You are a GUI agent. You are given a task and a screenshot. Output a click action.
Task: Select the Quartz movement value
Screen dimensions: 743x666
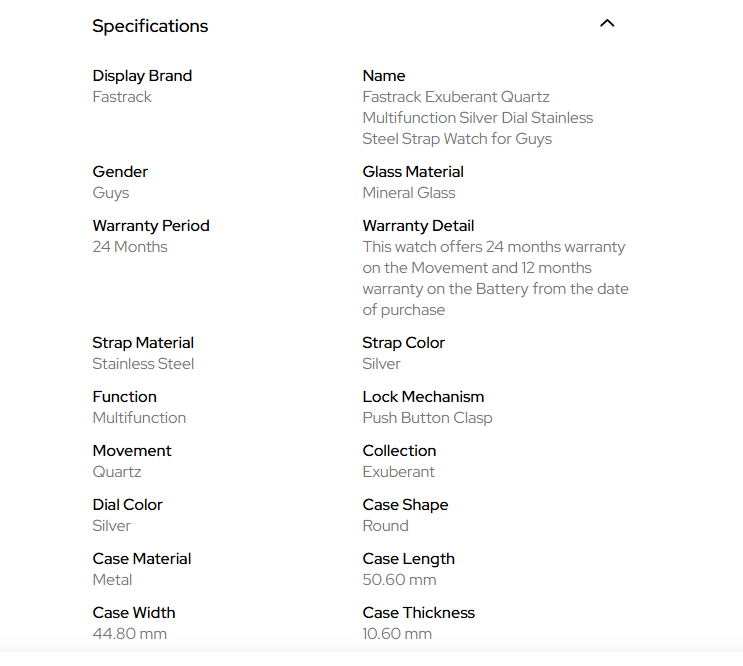pos(117,472)
